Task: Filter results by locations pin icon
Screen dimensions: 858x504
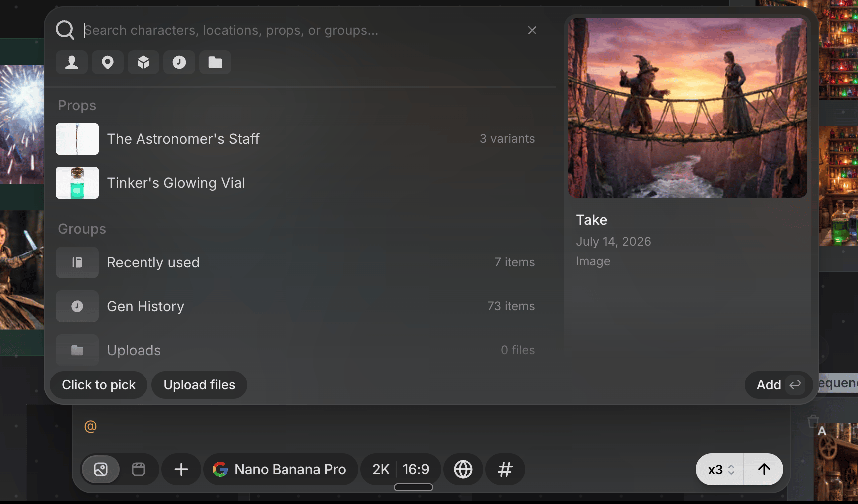Action: [108, 62]
